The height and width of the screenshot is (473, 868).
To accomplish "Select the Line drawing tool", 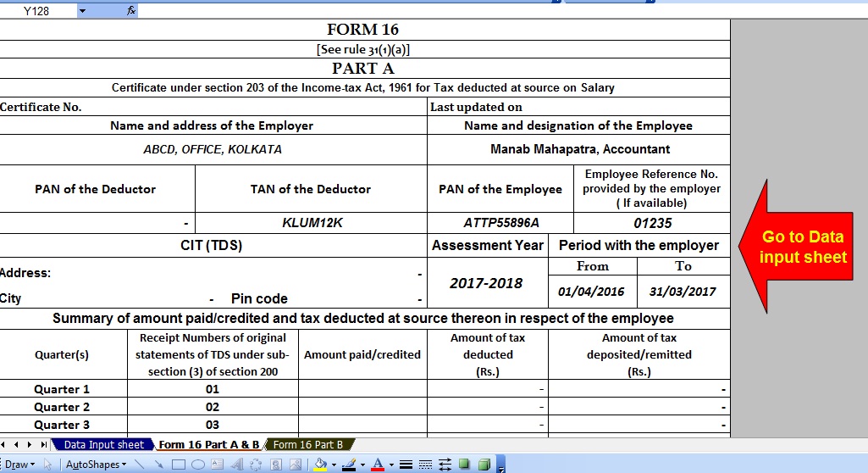I will pos(140,465).
